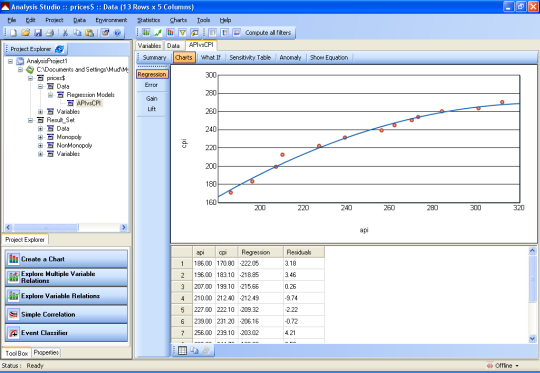Open the Statistics menu
540x373 pixels.
pyautogui.click(x=148, y=20)
